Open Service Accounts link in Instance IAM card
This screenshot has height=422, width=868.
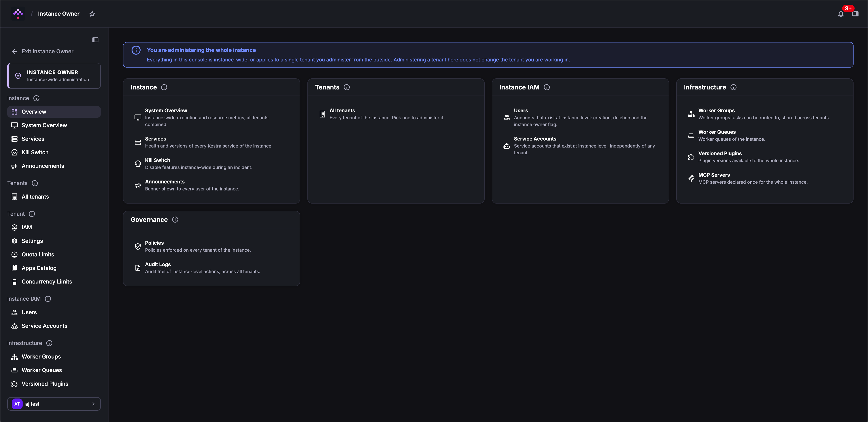(535, 139)
